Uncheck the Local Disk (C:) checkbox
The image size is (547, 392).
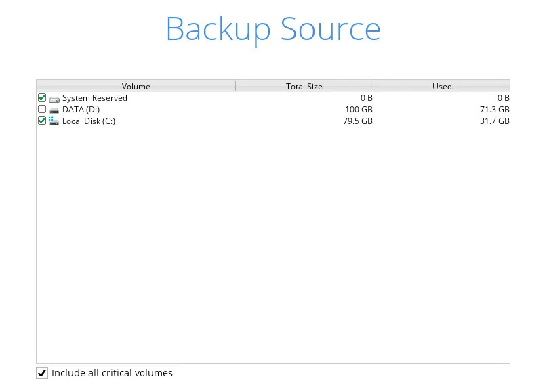[x=42, y=121]
